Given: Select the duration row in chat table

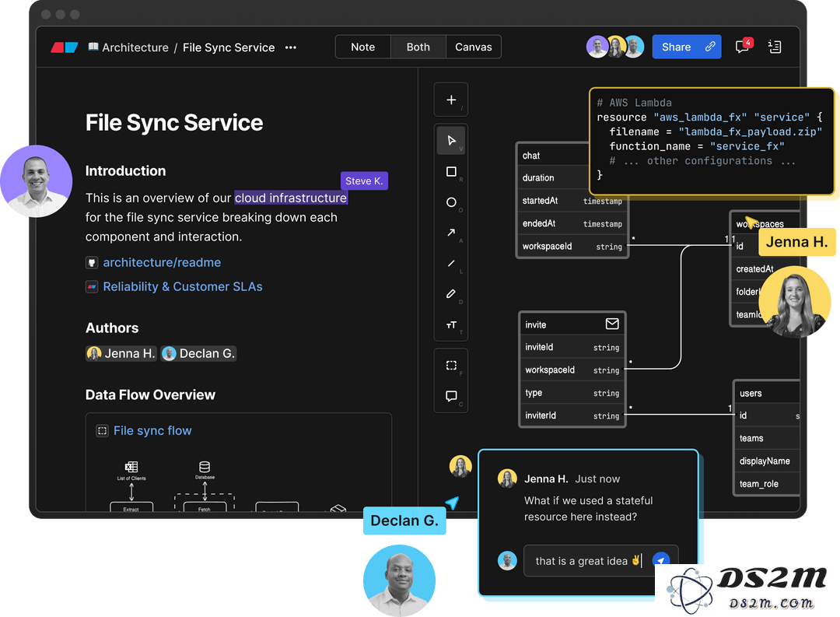Looking at the screenshot, I should pos(554,177).
